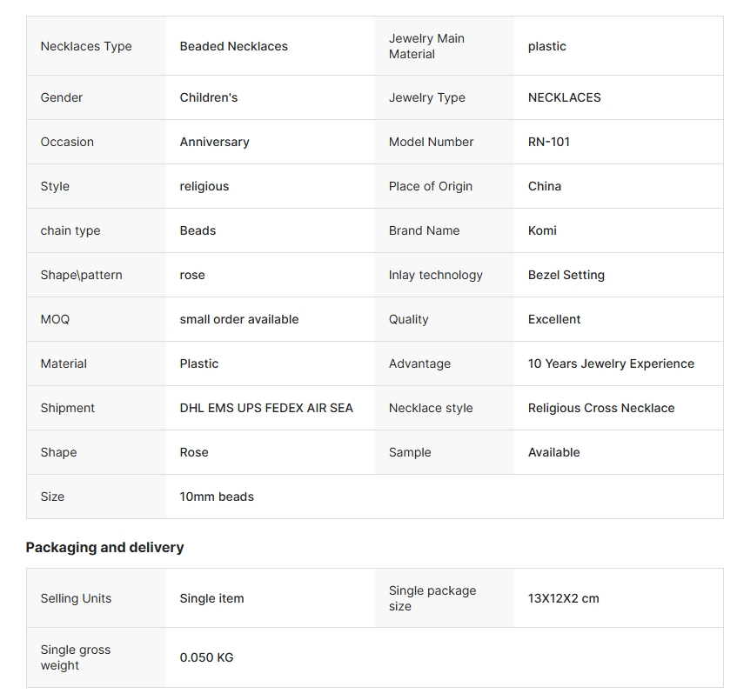Click the "Komi" brand name value
737x700 pixels.
coord(542,230)
